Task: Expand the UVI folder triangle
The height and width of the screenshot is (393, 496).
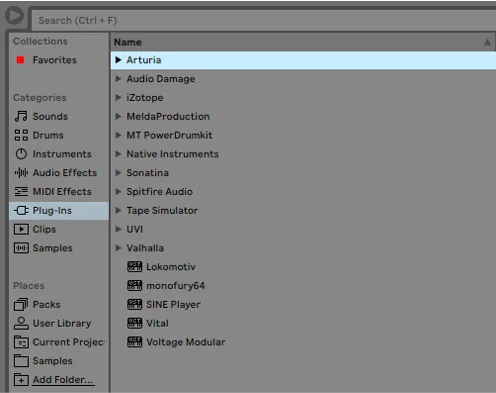Action: [118, 229]
